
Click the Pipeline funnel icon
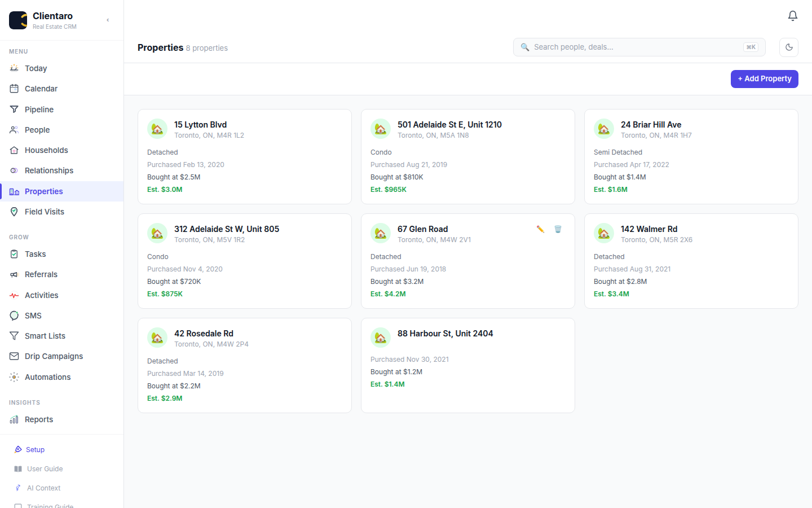(14, 110)
